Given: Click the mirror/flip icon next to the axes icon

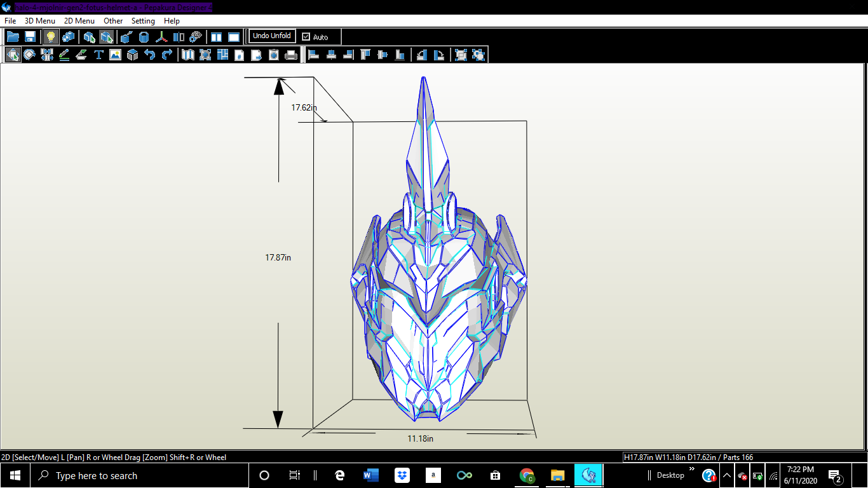Looking at the screenshot, I should point(179,37).
